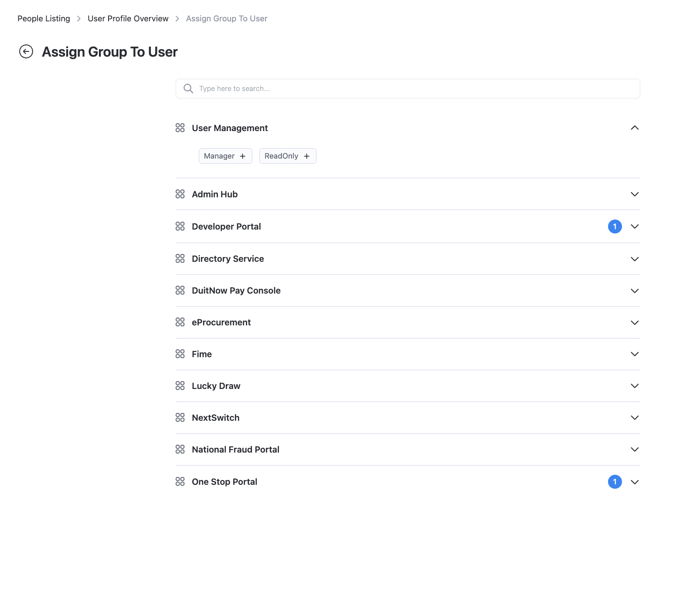This screenshot has height=595, width=700.
Task: Click the search magnifier icon
Action: (188, 88)
